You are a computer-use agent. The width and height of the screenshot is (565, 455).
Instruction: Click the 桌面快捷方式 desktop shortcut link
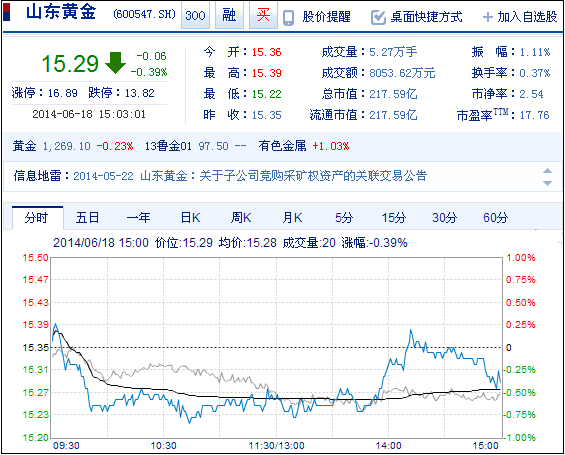click(x=426, y=17)
